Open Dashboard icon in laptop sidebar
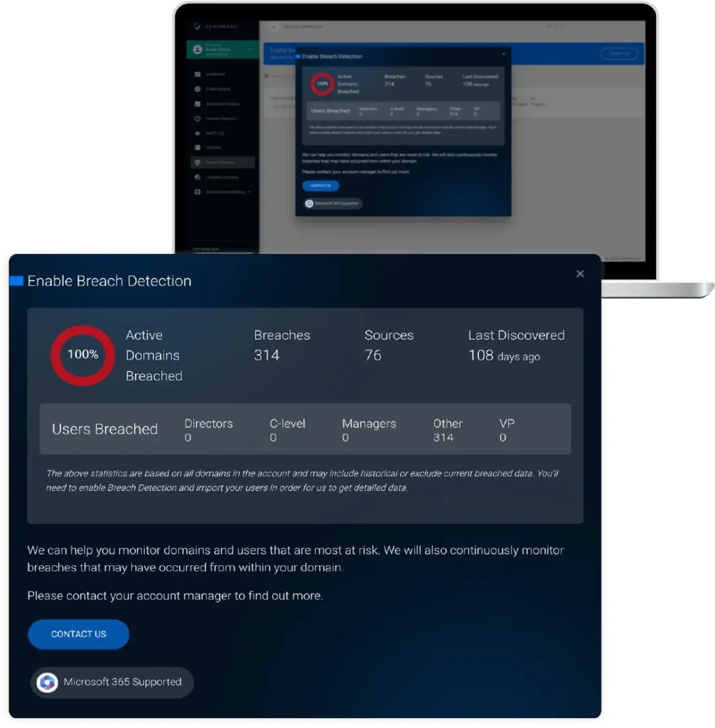The image size is (715, 728). [x=198, y=74]
